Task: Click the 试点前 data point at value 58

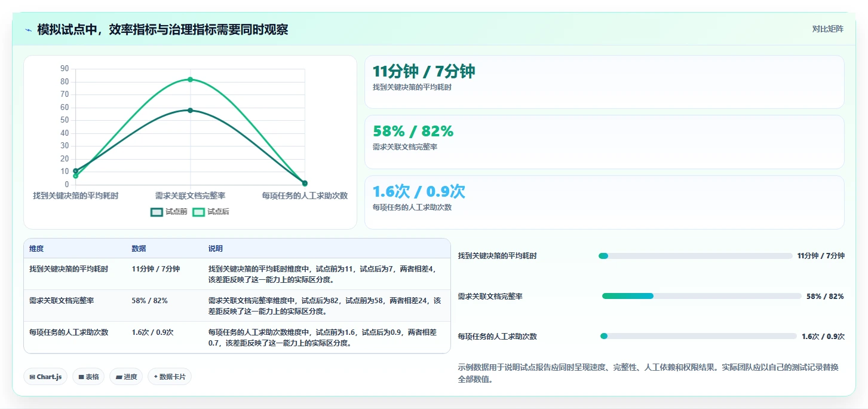Action: [x=190, y=110]
